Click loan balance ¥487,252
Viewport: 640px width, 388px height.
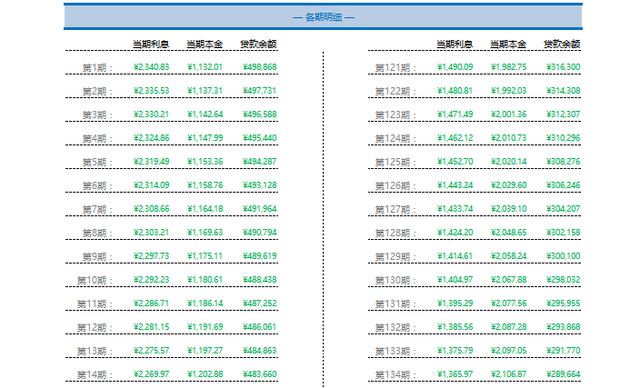click(260, 304)
